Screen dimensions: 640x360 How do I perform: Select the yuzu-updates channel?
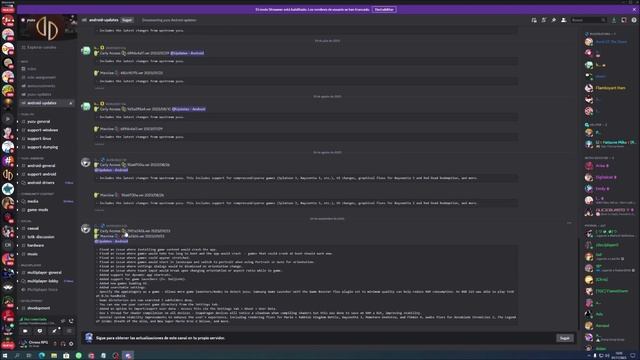pos(39,95)
